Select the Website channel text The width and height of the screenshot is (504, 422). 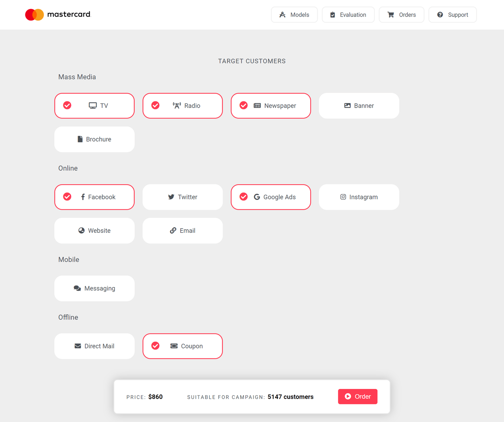point(99,231)
